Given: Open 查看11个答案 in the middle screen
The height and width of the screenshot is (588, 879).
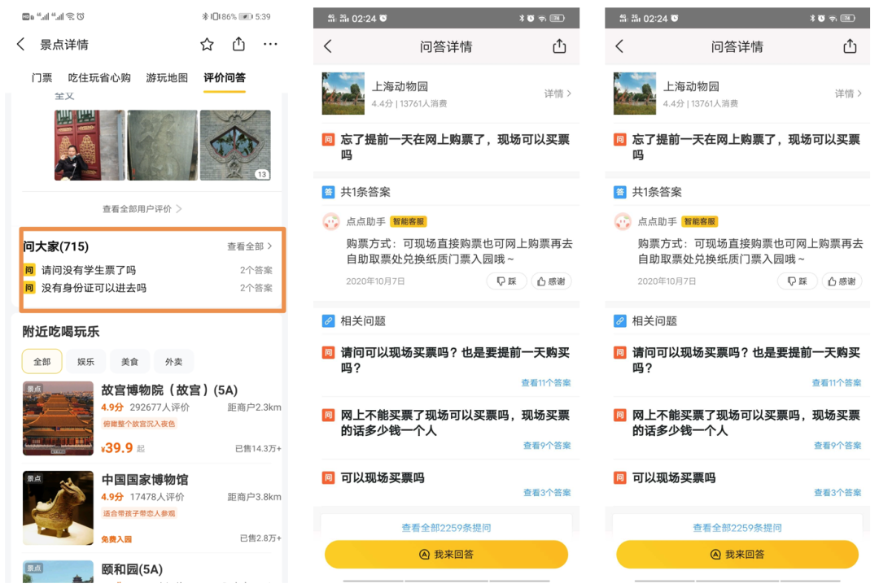Looking at the screenshot, I should click(x=546, y=383).
